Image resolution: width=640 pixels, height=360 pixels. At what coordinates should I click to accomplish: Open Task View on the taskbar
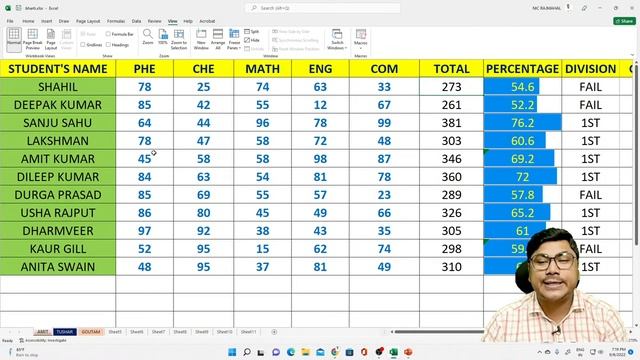point(261,352)
